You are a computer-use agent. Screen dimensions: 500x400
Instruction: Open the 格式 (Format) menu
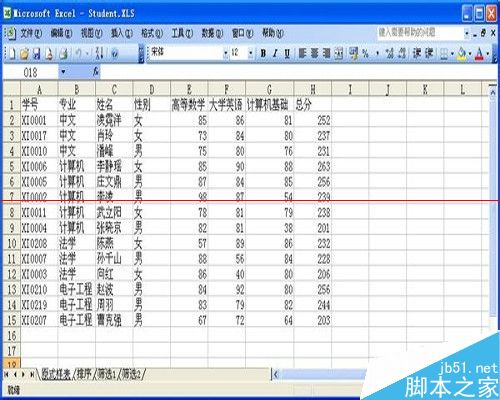click(152, 33)
